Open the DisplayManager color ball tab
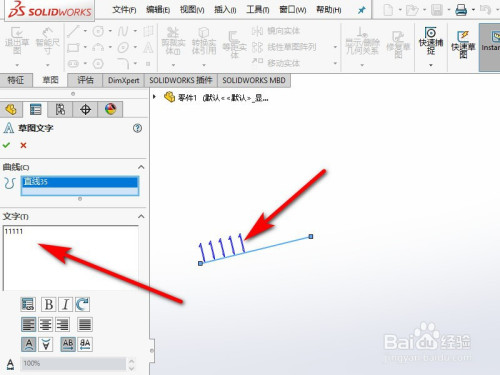 click(110, 109)
